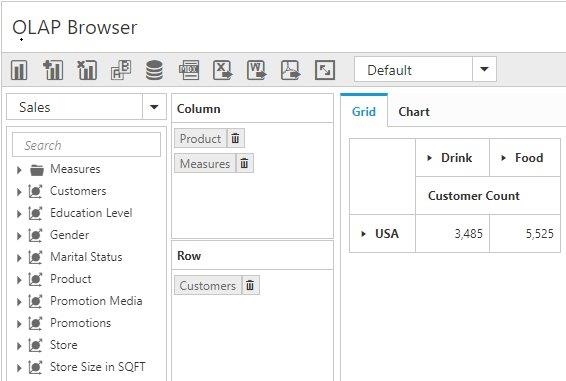Screen dimensions: 566x381
Task: Delete Customers from Row axis
Action: coord(250,285)
